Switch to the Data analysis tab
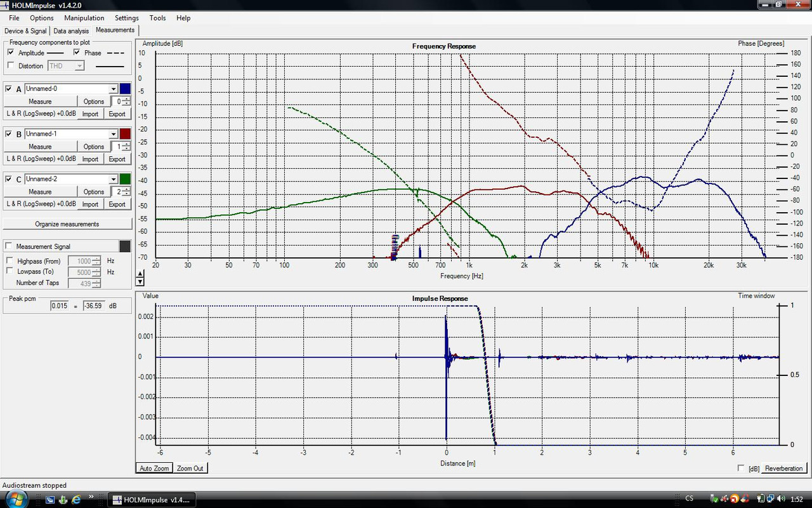The width and height of the screenshot is (812, 508). [x=71, y=30]
